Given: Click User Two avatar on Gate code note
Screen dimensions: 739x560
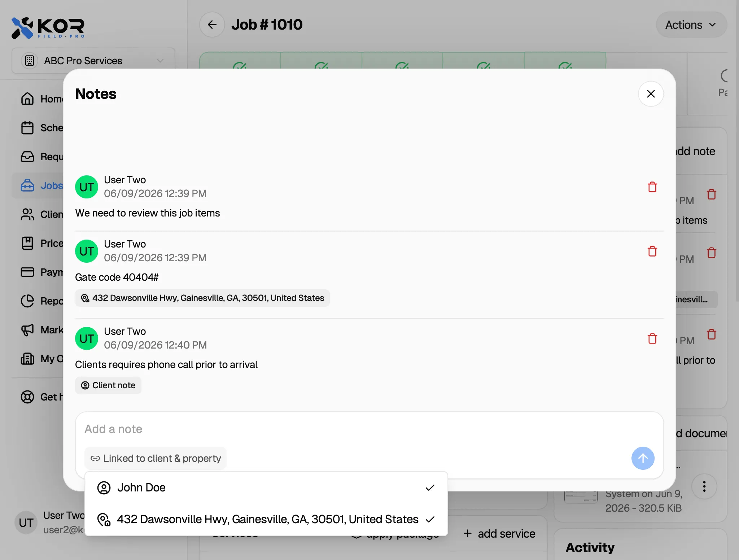Looking at the screenshot, I should [87, 251].
